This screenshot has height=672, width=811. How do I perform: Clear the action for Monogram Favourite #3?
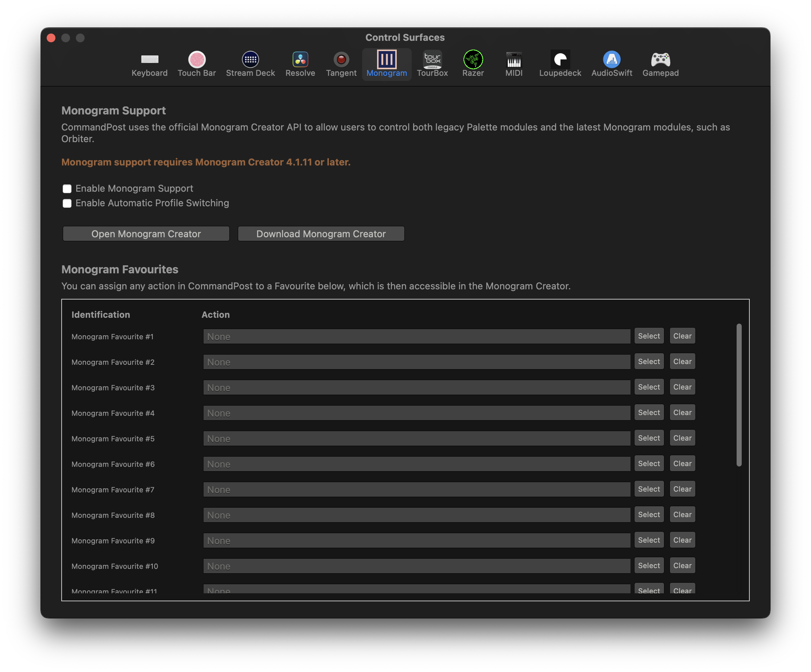pyautogui.click(x=682, y=387)
